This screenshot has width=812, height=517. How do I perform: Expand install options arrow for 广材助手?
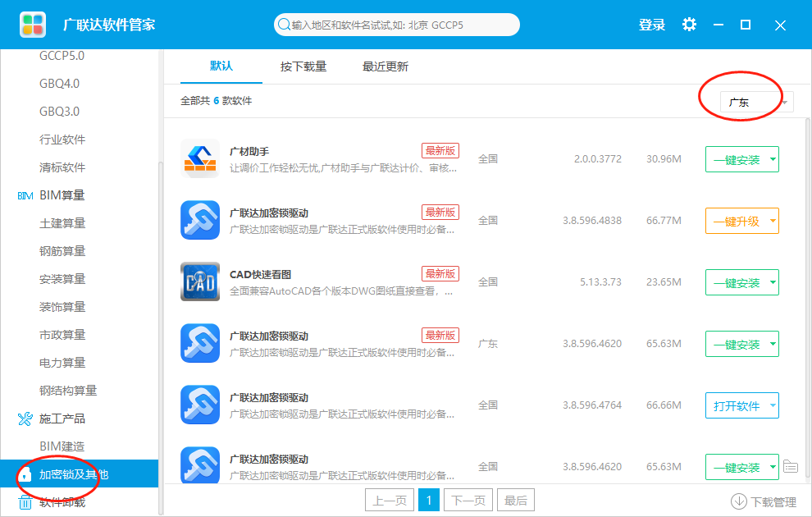(x=773, y=159)
